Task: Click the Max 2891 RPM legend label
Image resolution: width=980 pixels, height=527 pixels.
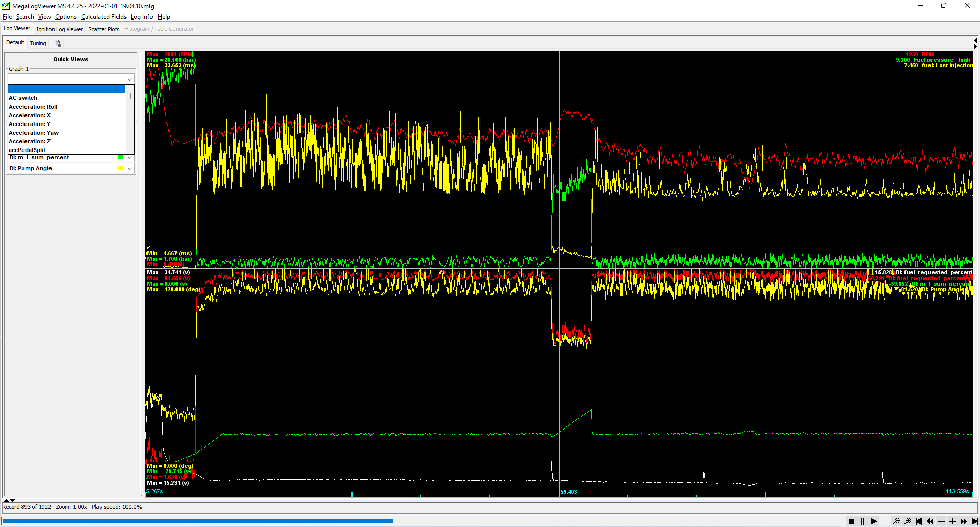Action: pos(170,54)
